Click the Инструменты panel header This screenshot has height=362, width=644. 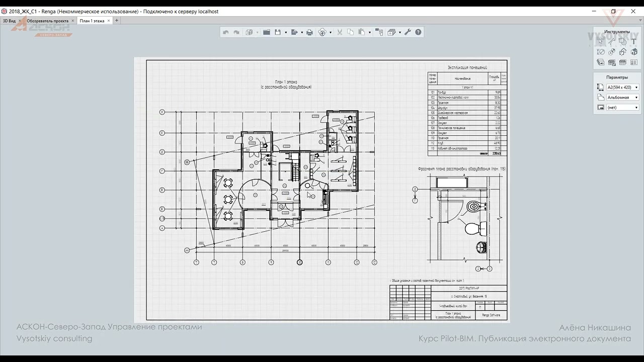pos(617,32)
